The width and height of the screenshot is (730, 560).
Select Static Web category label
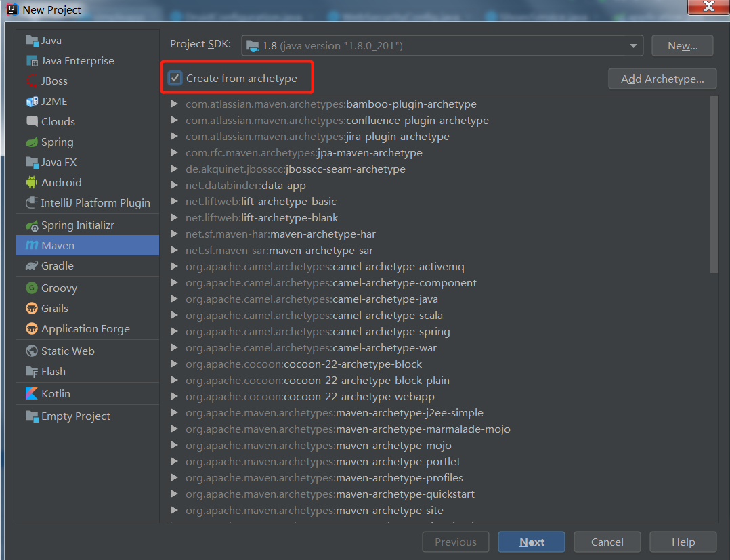[68, 351]
